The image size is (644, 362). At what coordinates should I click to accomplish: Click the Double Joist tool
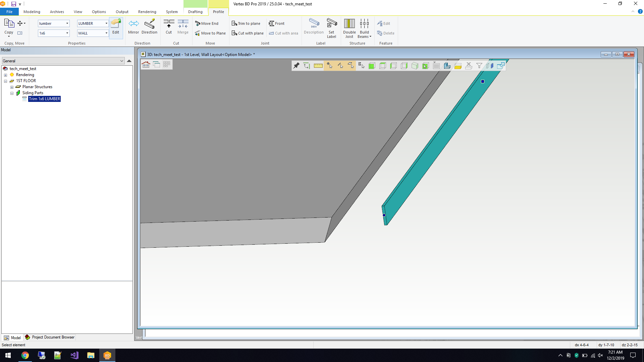coord(349,28)
